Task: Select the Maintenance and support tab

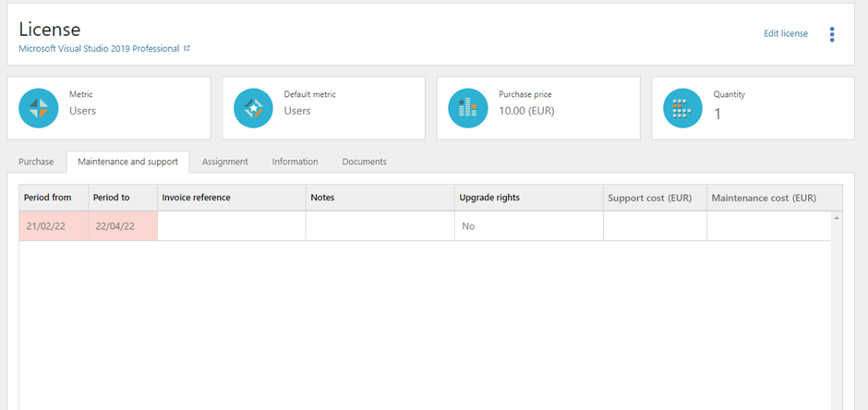Action: (127, 162)
